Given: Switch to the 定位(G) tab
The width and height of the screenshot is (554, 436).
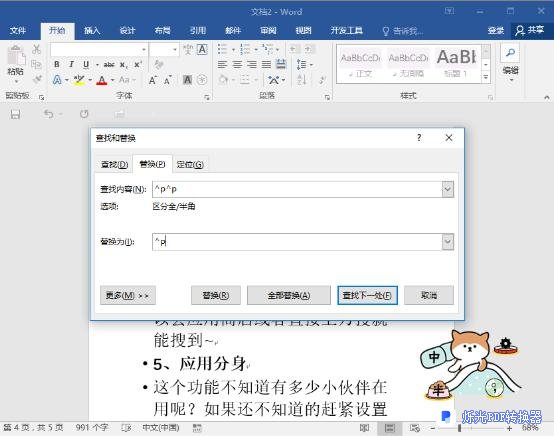Looking at the screenshot, I should click(190, 165).
